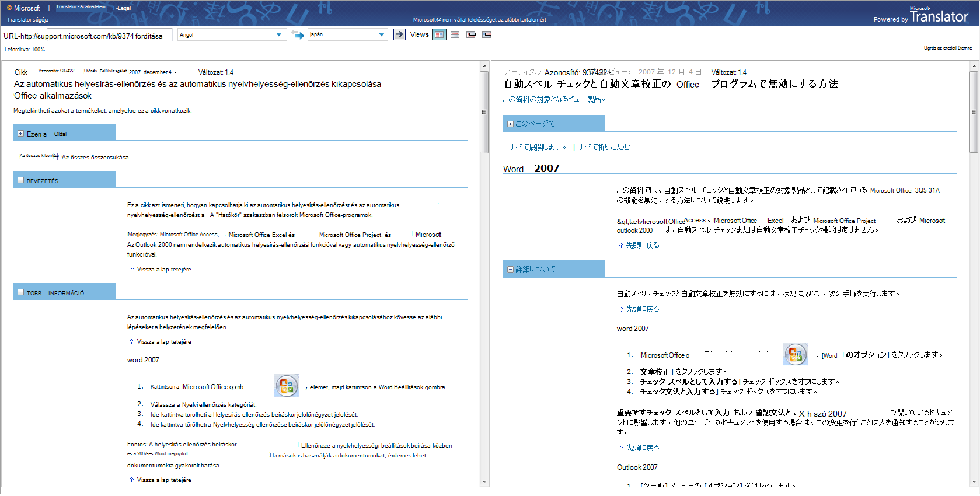Collapse the BEVEZETÉS section

click(21, 180)
